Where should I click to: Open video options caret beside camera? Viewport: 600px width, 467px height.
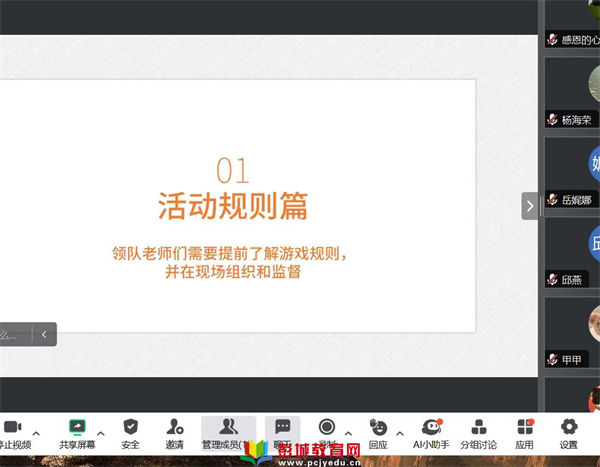tap(36, 433)
